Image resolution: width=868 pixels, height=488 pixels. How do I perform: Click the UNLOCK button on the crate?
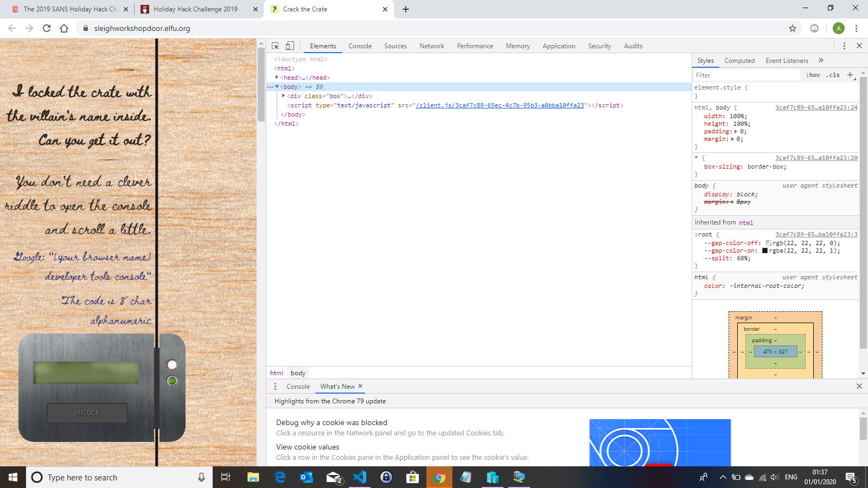click(87, 413)
